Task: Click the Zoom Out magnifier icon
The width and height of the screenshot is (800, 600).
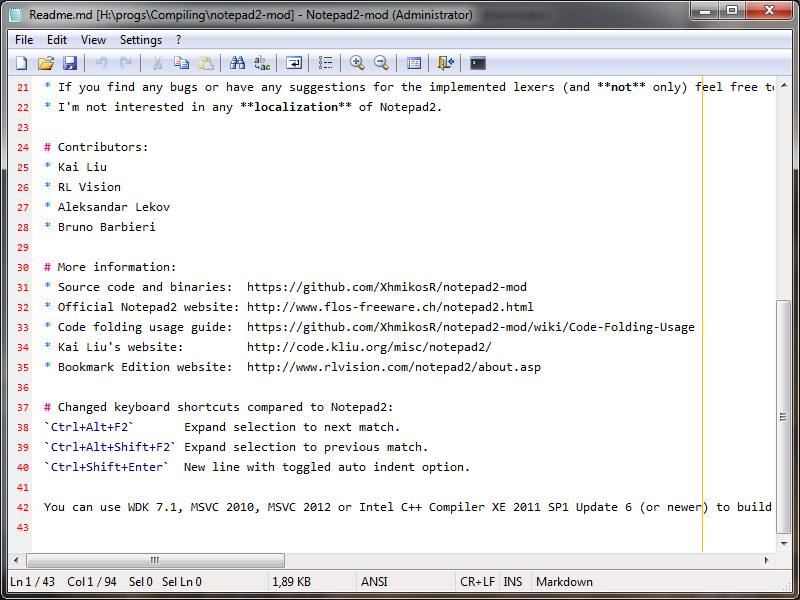Action: 381,63
